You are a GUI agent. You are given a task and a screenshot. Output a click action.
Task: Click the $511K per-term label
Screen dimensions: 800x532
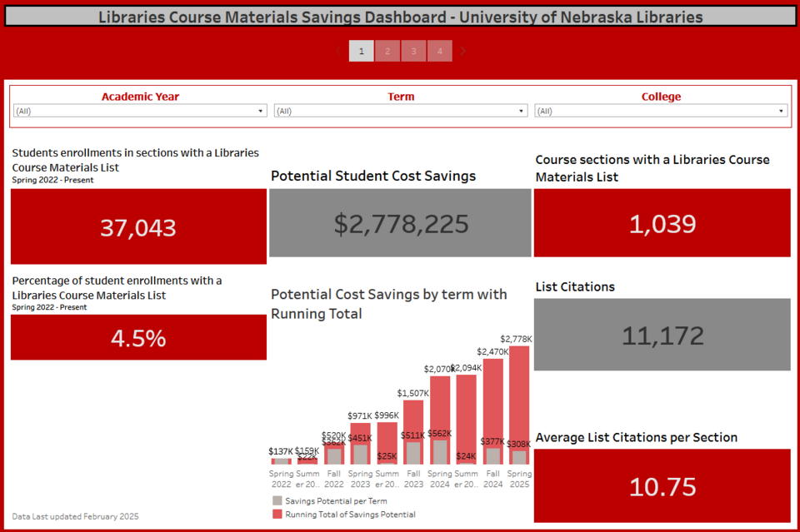pyautogui.click(x=412, y=435)
